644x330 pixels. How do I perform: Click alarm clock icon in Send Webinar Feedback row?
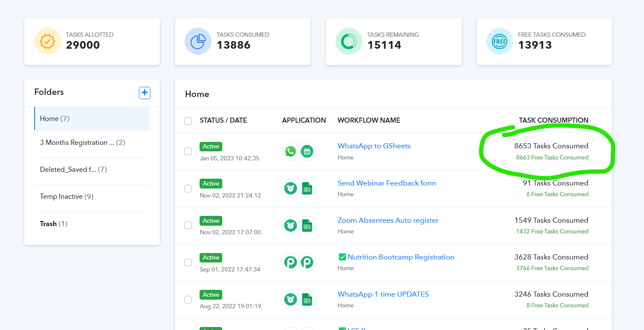point(291,189)
